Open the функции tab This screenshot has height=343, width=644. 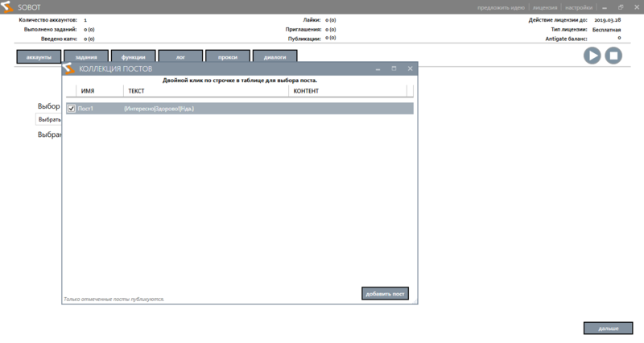pyautogui.click(x=134, y=56)
